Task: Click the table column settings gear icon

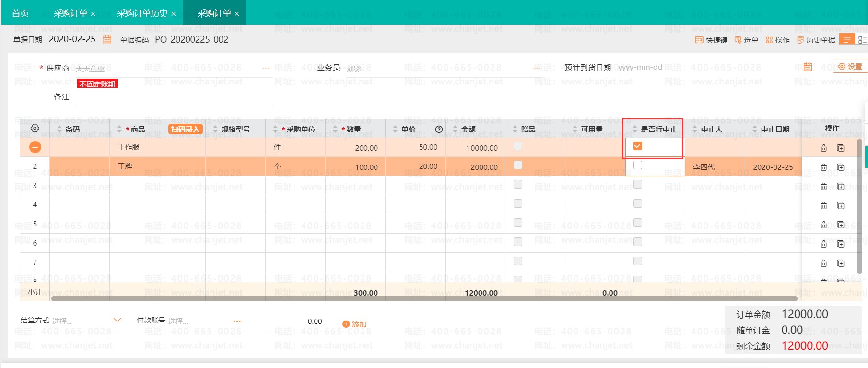Action: tap(35, 129)
